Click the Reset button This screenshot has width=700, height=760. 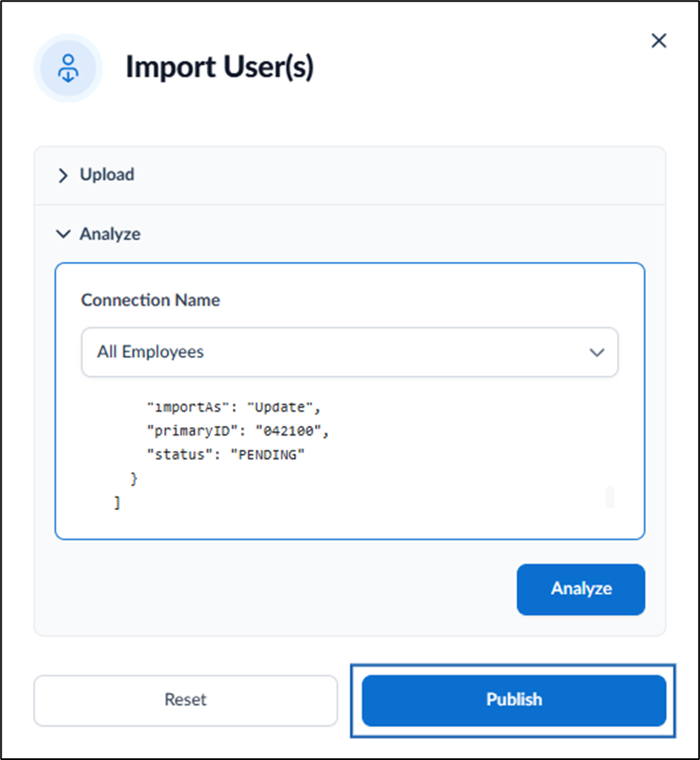(186, 701)
